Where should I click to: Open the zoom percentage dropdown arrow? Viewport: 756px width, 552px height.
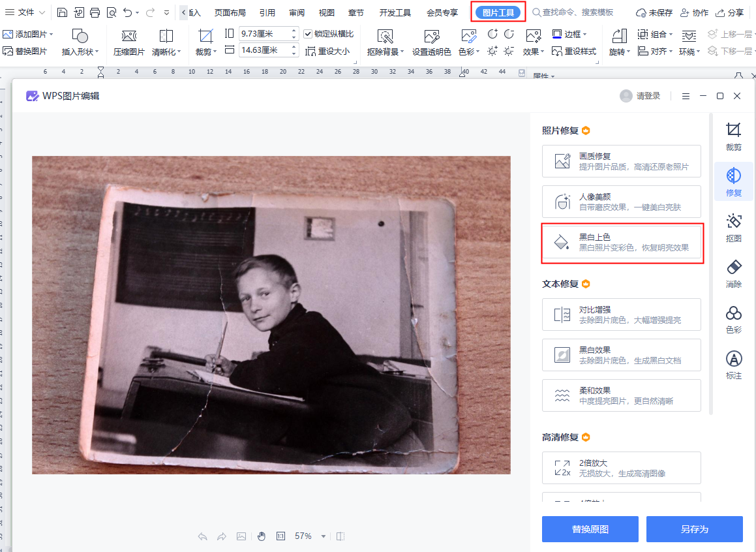324,536
